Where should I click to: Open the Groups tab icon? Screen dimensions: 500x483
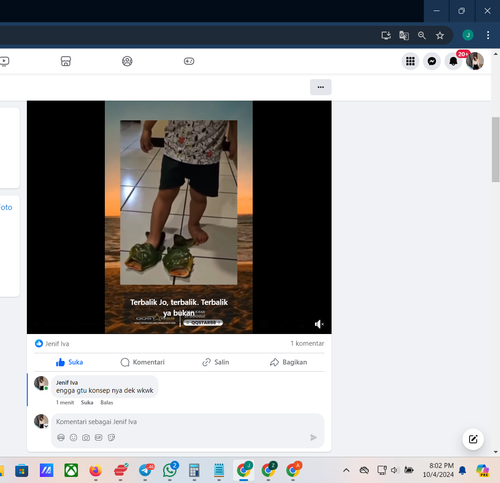coord(127,61)
